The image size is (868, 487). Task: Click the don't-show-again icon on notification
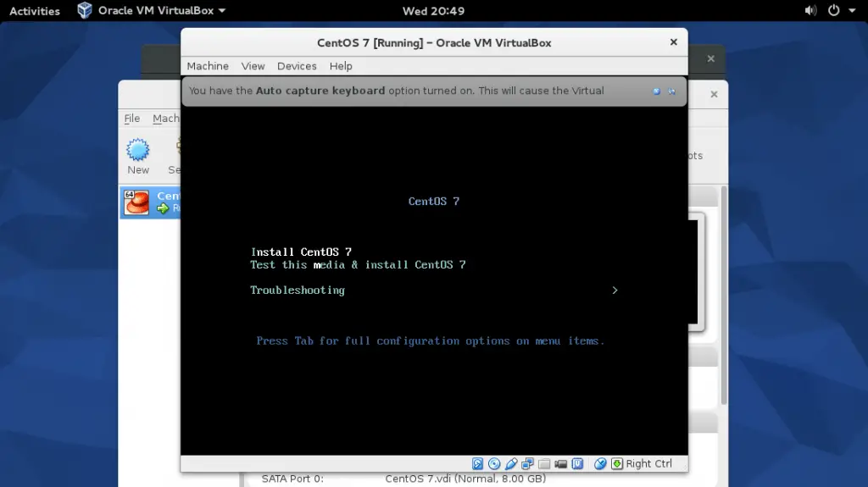[671, 91]
